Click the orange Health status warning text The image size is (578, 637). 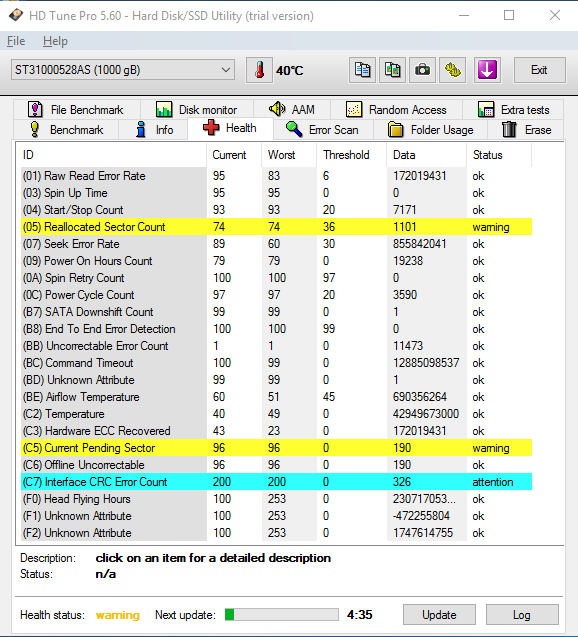click(118, 615)
